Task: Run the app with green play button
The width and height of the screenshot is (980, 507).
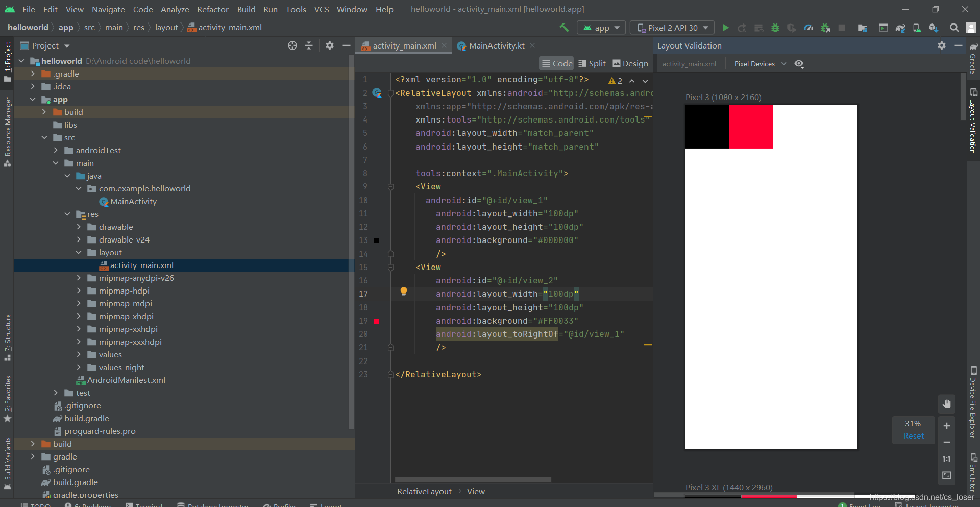Action: point(725,28)
